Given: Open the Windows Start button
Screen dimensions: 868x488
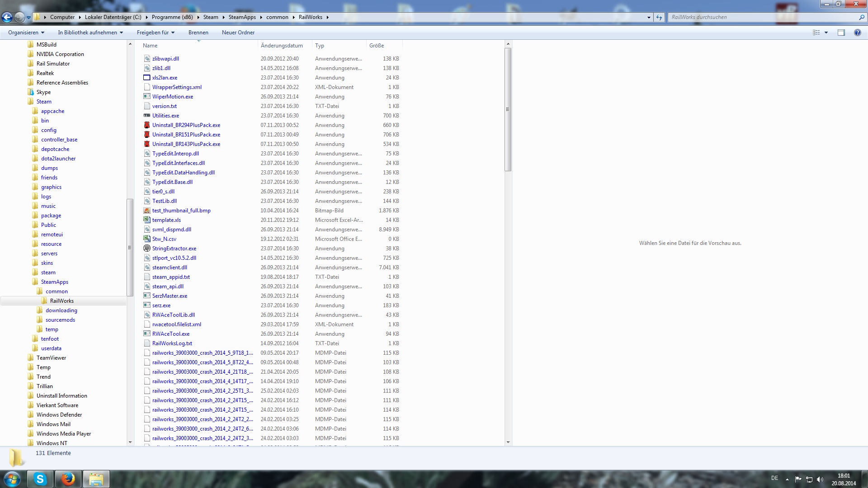Looking at the screenshot, I should coord(12,479).
